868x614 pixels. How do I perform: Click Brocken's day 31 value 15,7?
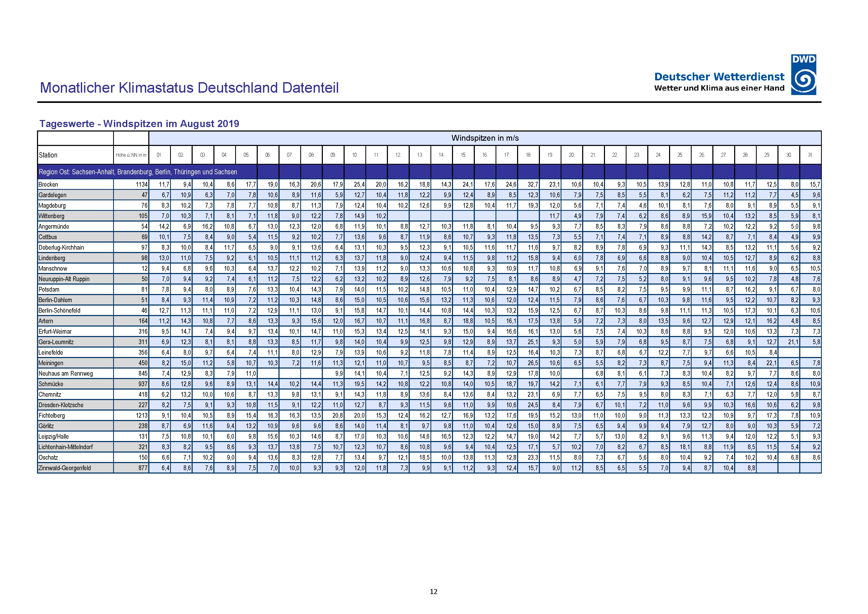(x=815, y=185)
